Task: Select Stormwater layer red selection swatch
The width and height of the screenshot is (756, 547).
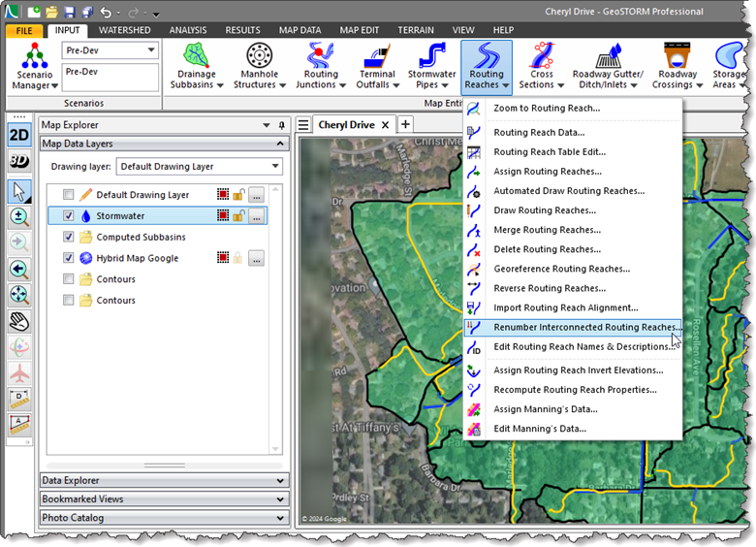Action: [223, 215]
